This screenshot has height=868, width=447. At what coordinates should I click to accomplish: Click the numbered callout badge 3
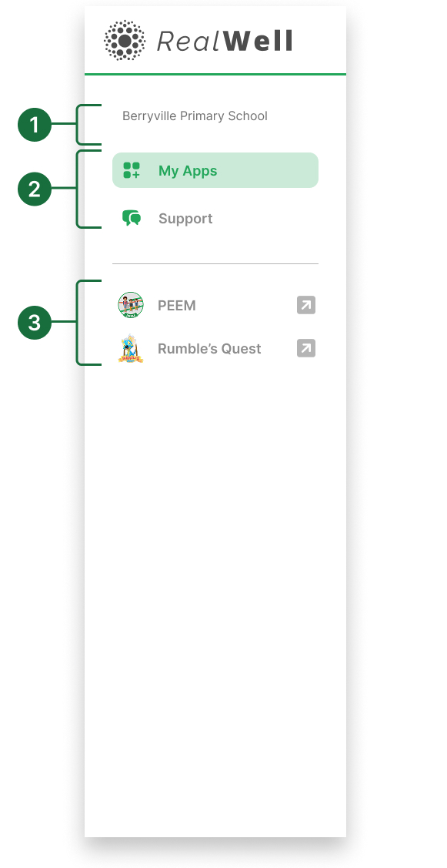pyautogui.click(x=34, y=323)
